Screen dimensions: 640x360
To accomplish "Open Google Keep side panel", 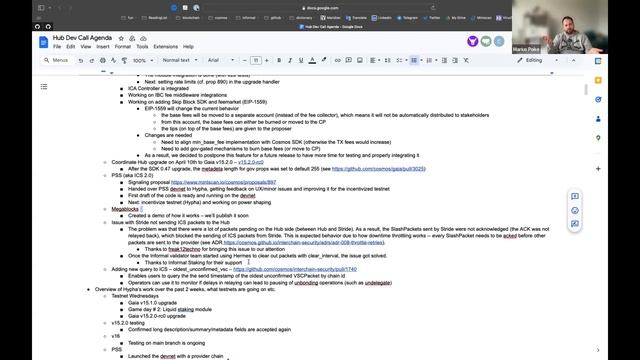I will coord(598,80).
